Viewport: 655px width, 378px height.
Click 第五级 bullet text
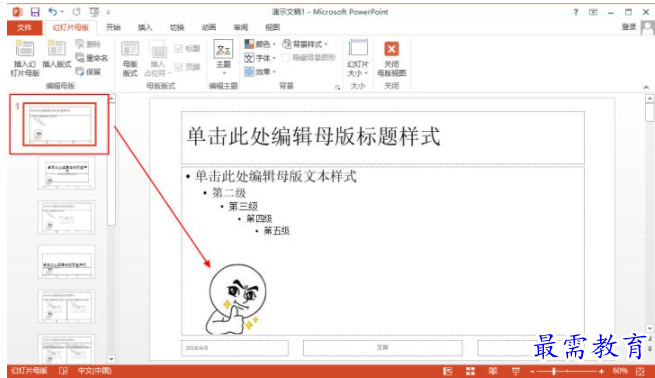[277, 231]
